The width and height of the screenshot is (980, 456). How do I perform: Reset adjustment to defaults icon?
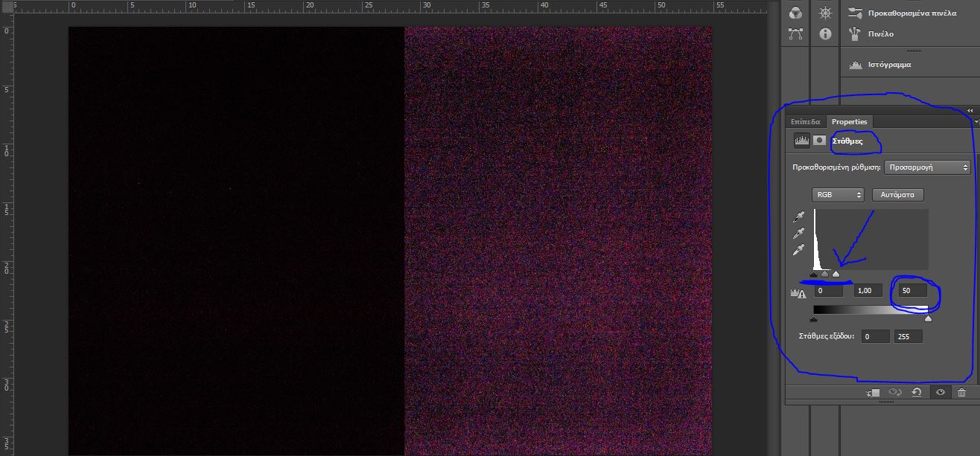pyautogui.click(x=917, y=393)
